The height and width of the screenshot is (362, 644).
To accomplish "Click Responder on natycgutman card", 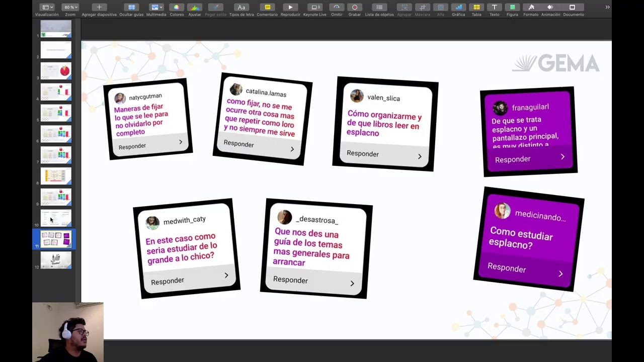I will 132,146.
